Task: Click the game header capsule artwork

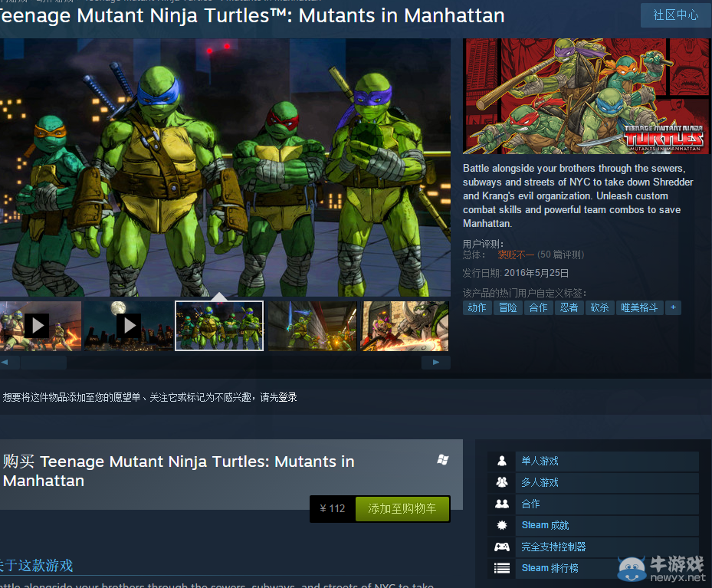Action: pos(586,97)
